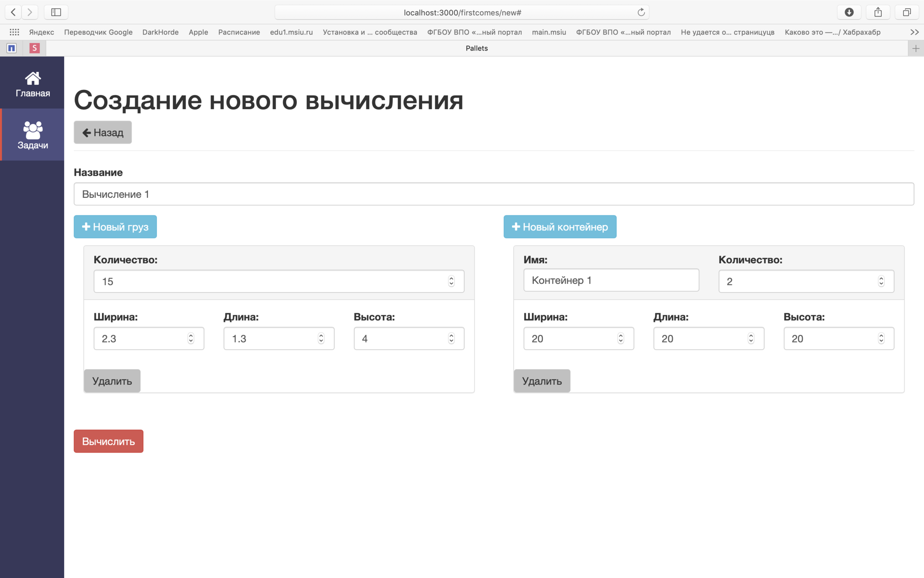The width and height of the screenshot is (924, 578).
Task: Switch to the pinned S tab
Action: pyautogui.click(x=35, y=48)
